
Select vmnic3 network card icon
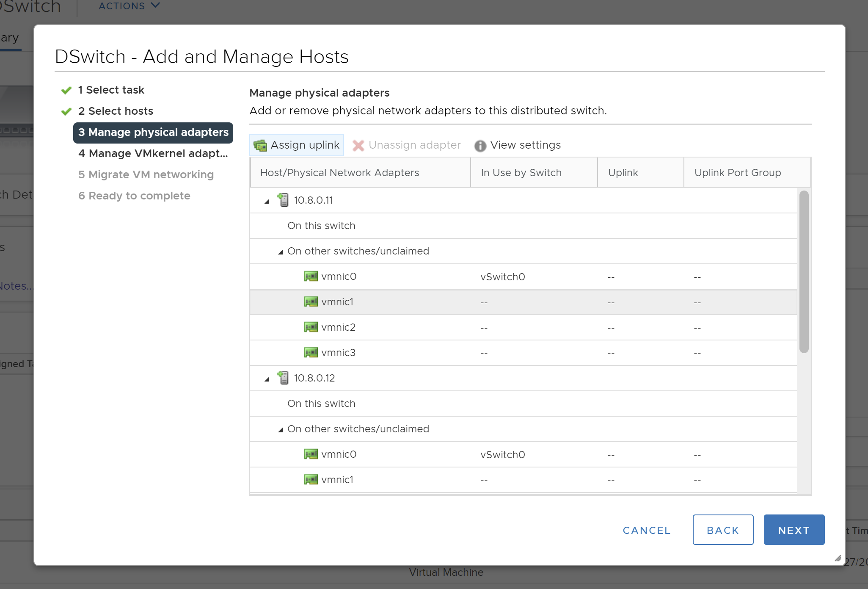[311, 353]
